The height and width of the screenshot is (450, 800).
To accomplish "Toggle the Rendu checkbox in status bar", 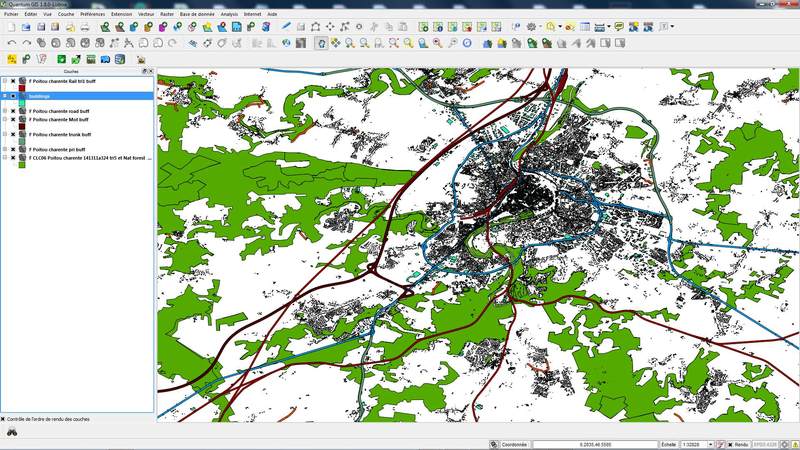I will click(x=728, y=444).
